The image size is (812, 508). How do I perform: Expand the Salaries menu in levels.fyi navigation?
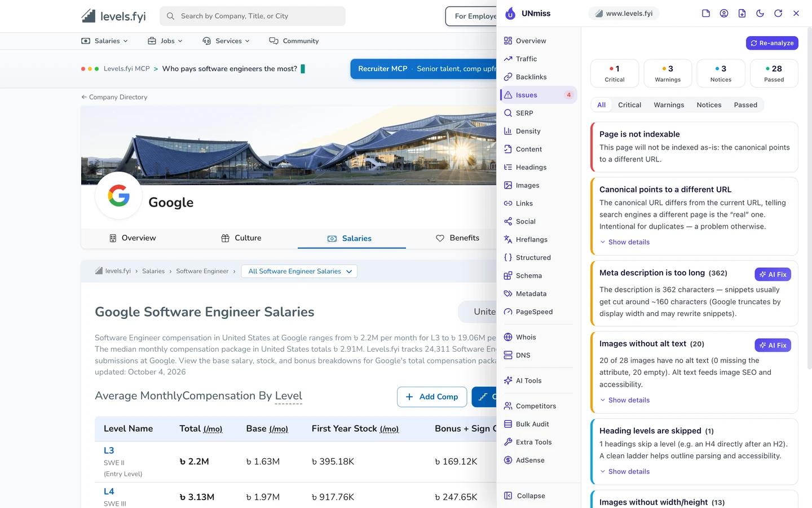click(x=105, y=41)
